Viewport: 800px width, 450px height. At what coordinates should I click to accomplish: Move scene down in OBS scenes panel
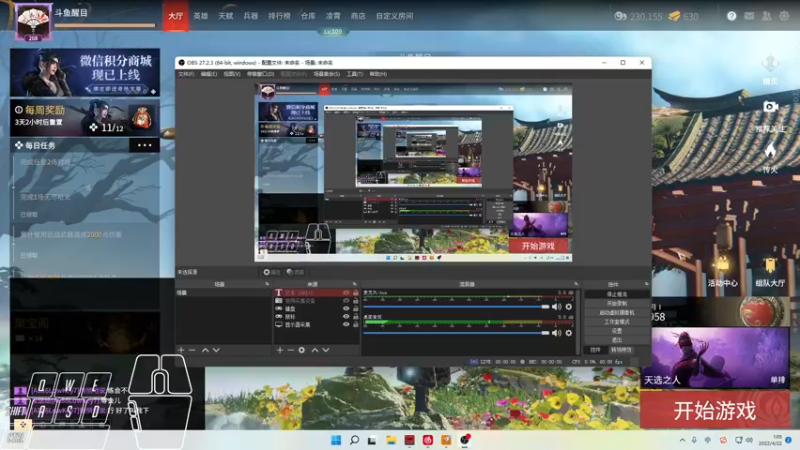[216, 350]
